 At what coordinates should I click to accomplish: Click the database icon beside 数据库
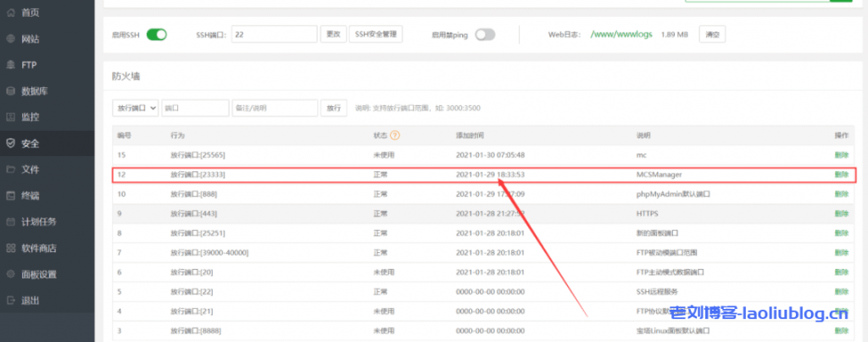10,91
